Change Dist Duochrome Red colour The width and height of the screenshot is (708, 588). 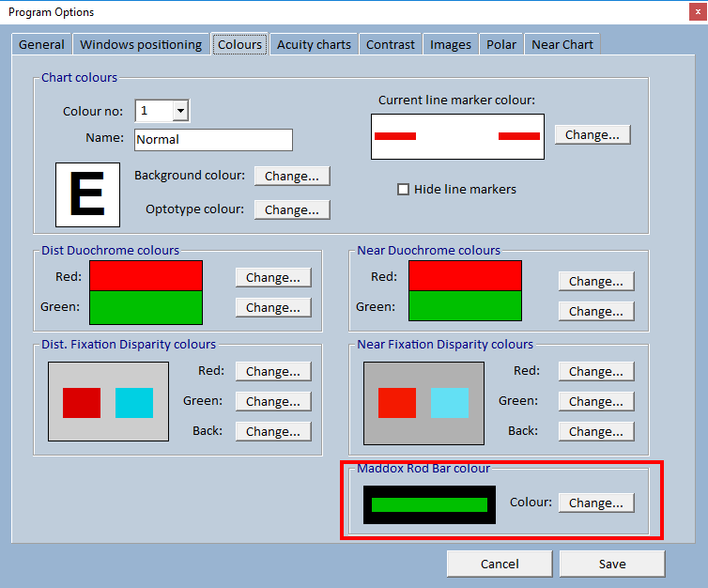[x=273, y=277]
